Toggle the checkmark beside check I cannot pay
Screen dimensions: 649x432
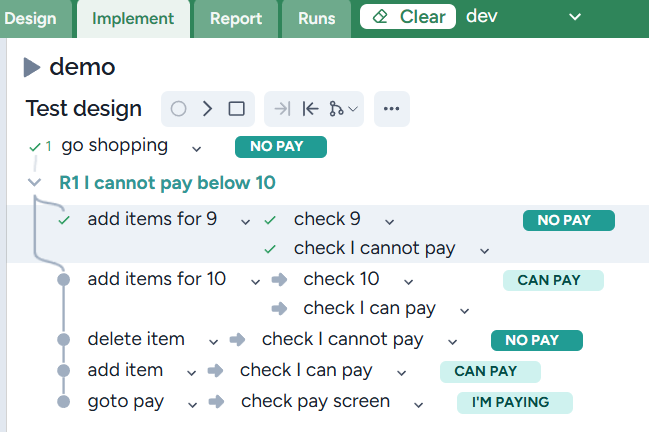click(x=270, y=249)
